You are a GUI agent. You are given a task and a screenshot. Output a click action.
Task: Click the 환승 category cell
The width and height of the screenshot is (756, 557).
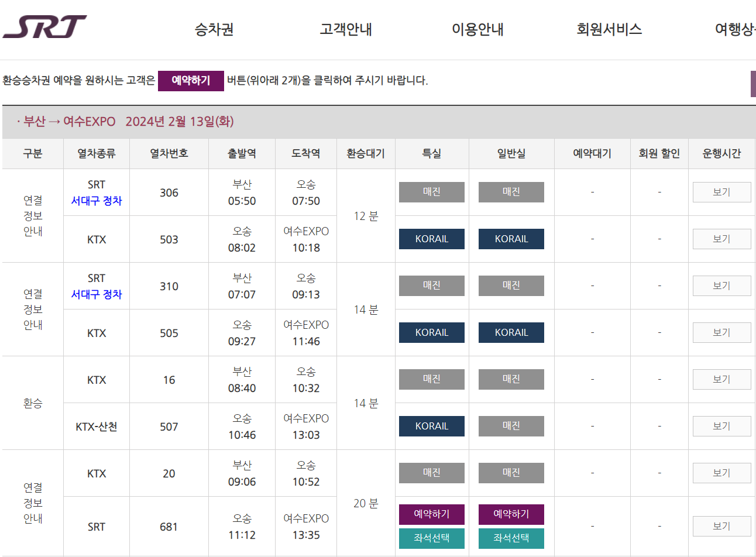(33, 403)
